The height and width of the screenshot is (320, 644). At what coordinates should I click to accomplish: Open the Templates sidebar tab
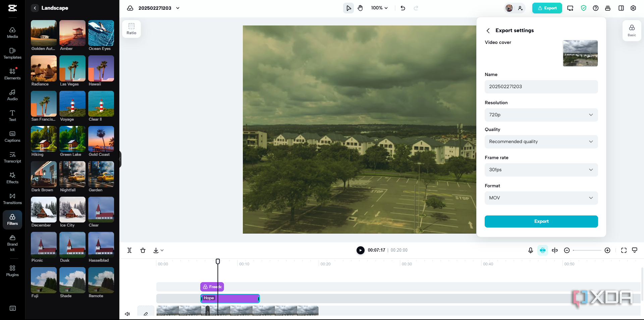pyautogui.click(x=12, y=54)
